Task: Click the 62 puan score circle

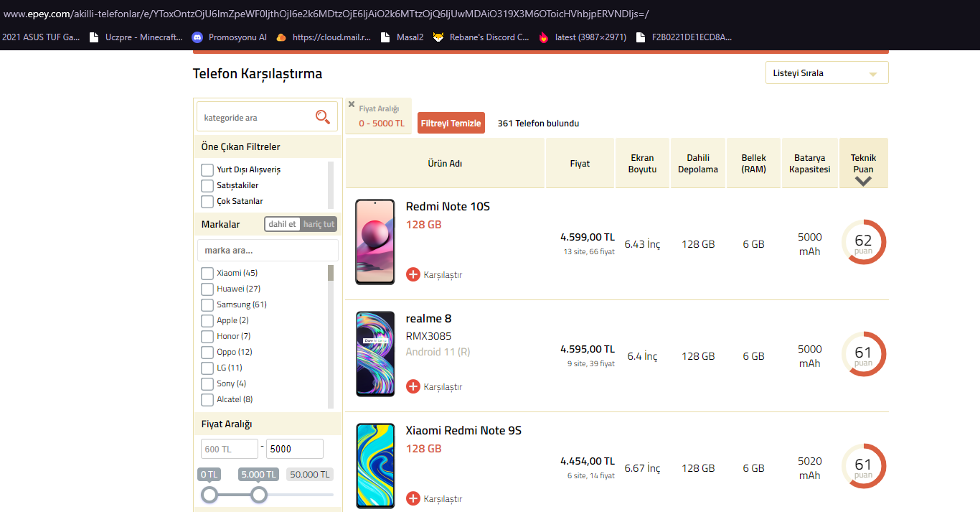Action: (863, 242)
